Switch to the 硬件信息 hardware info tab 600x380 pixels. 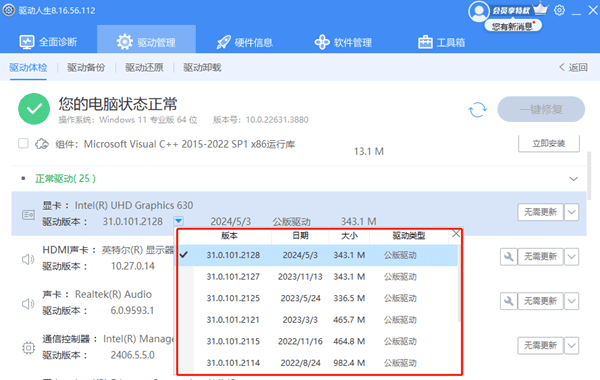(x=245, y=42)
